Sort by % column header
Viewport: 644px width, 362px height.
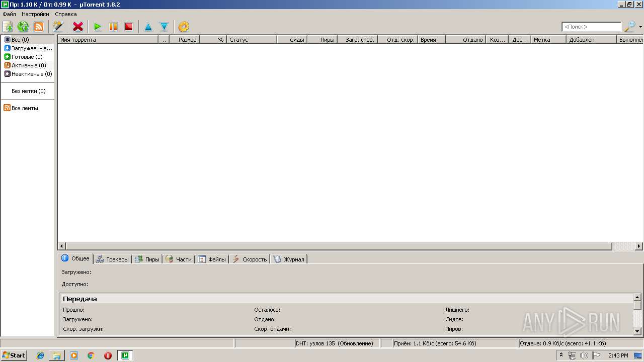pyautogui.click(x=213, y=40)
